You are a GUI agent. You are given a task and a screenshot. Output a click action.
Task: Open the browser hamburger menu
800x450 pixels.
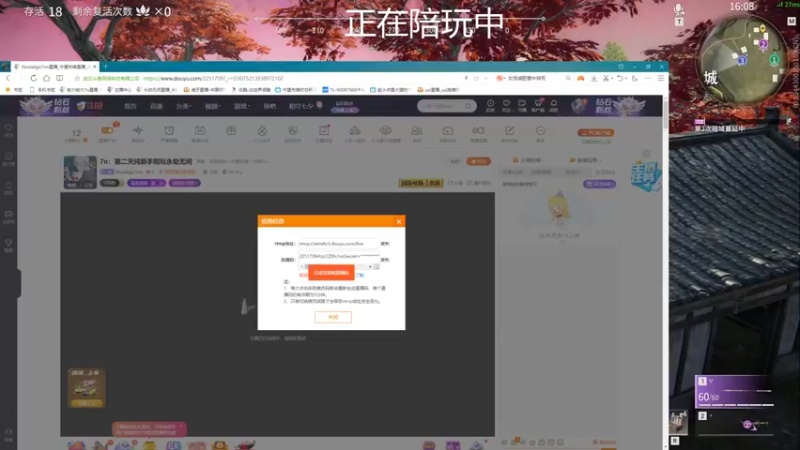pyautogui.click(x=661, y=79)
